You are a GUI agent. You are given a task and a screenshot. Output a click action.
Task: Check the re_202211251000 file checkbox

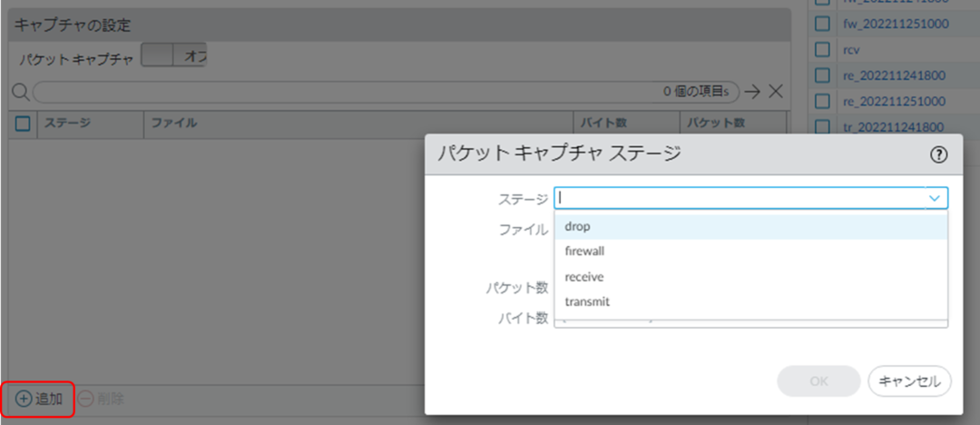click(x=822, y=102)
